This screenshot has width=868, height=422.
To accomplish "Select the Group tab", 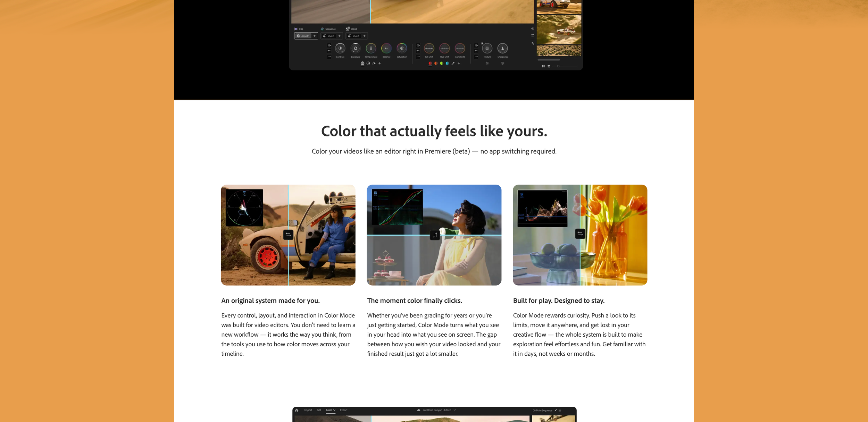I will 351,29.
